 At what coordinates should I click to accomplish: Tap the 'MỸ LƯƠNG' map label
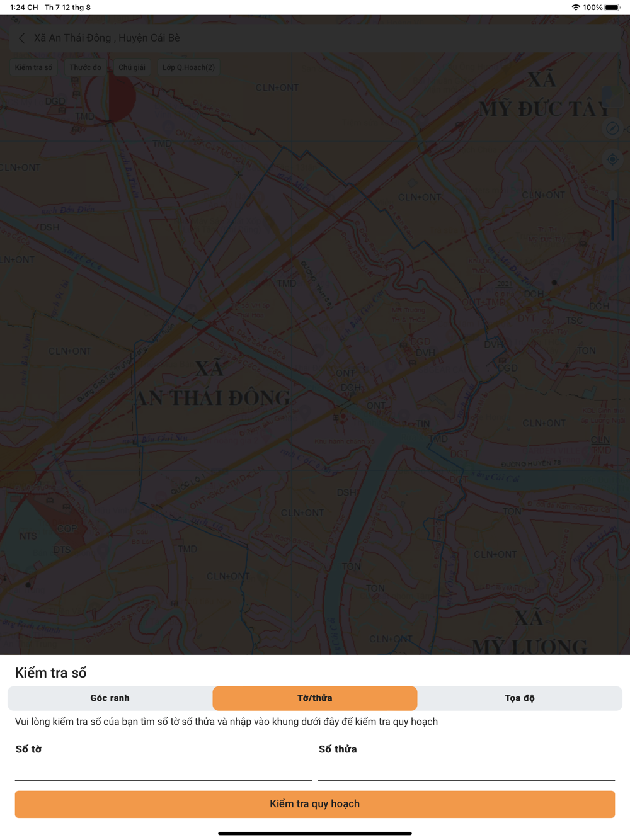click(530, 647)
